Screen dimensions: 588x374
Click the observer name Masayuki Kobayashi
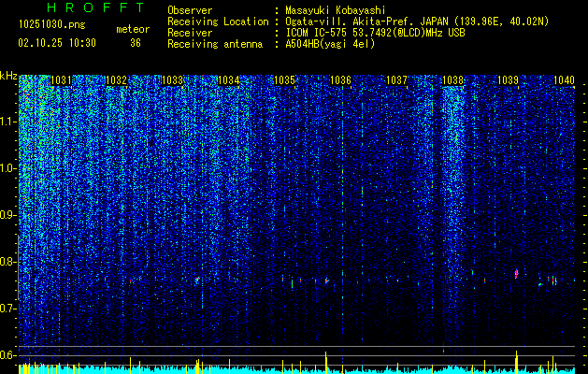tap(335, 10)
